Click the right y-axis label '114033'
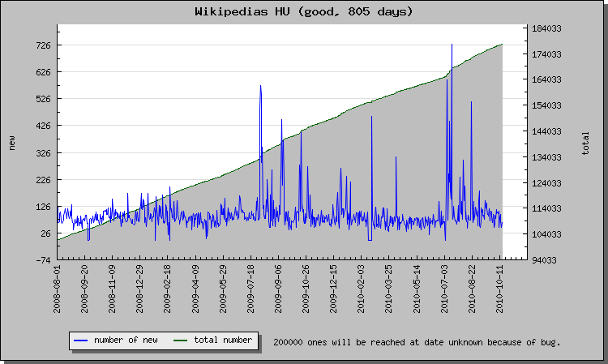Screen dimensions: 608x364 coord(546,209)
